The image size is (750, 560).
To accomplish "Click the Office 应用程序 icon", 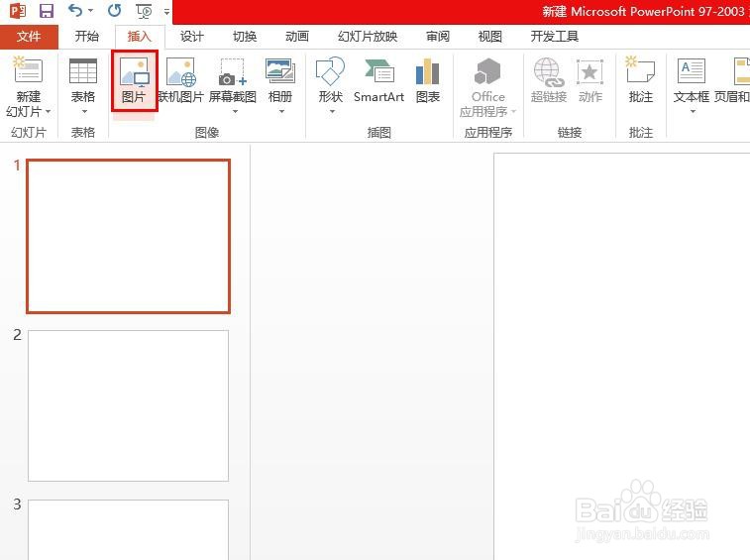I will pos(487,71).
